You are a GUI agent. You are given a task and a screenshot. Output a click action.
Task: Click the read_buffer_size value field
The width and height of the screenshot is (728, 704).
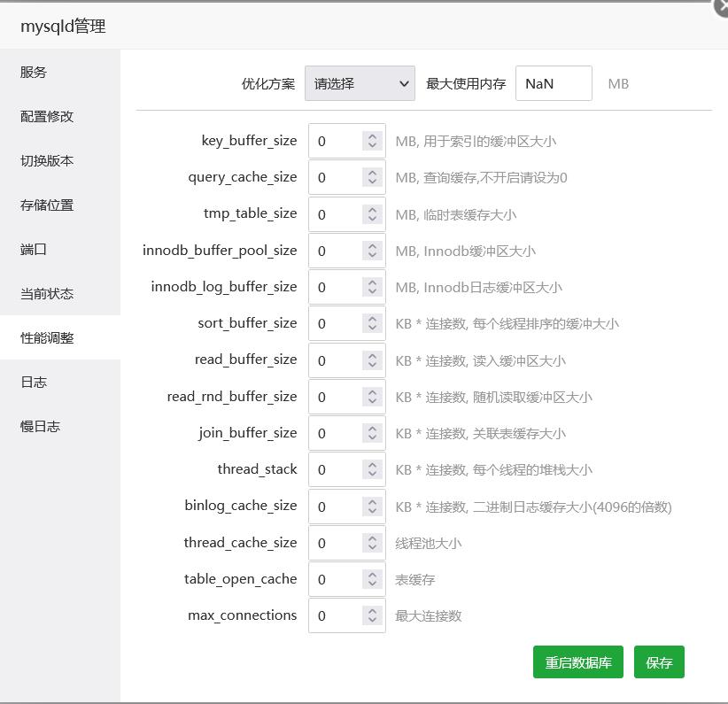pyautogui.click(x=347, y=360)
